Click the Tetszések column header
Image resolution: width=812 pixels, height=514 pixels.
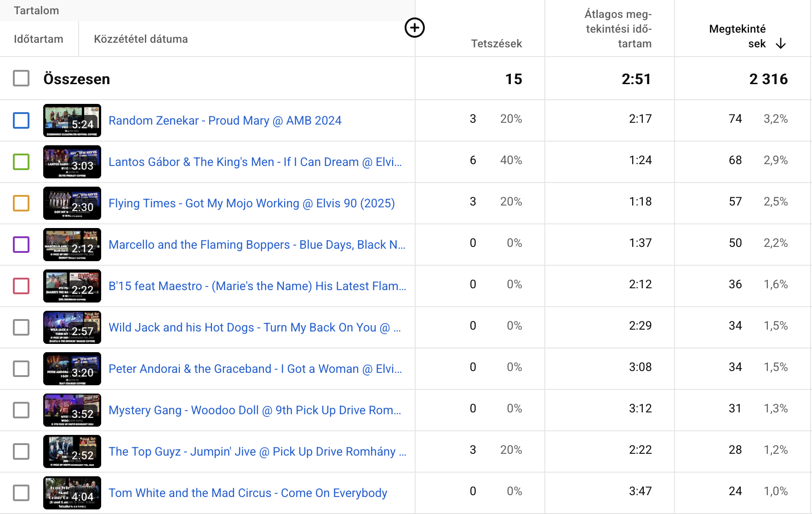coord(496,44)
